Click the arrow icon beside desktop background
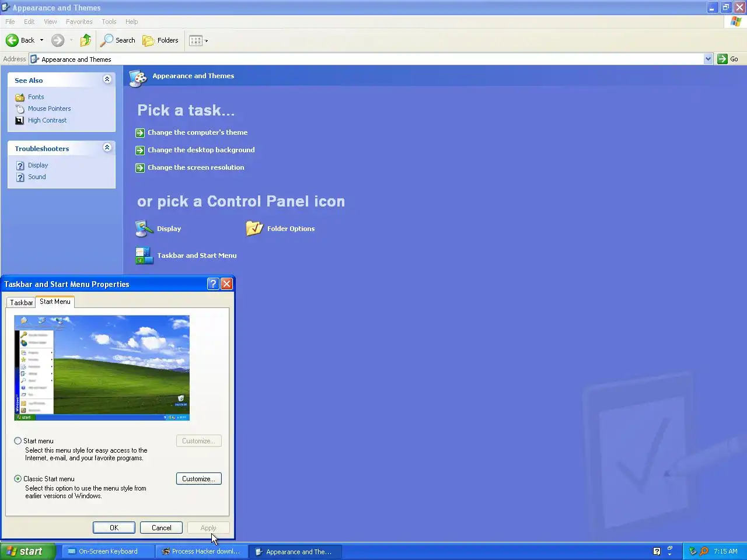The width and height of the screenshot is (747, 560). pos(140,150)
